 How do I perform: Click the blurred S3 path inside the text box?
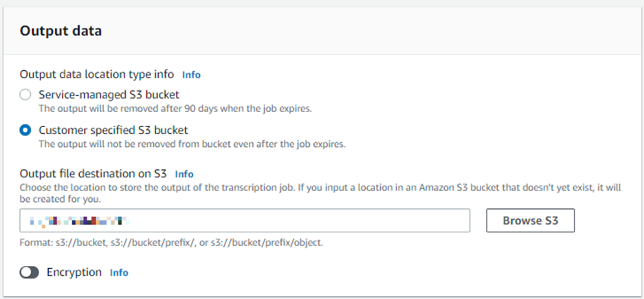click(80, 221)
